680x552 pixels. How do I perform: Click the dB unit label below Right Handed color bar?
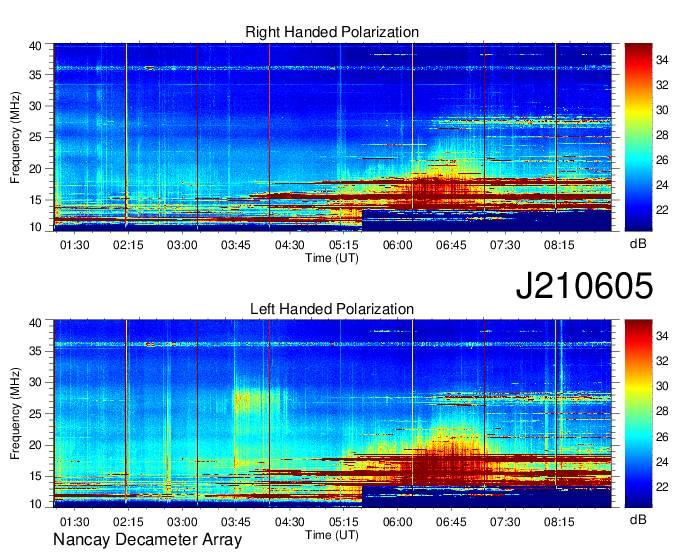(638, 243)
